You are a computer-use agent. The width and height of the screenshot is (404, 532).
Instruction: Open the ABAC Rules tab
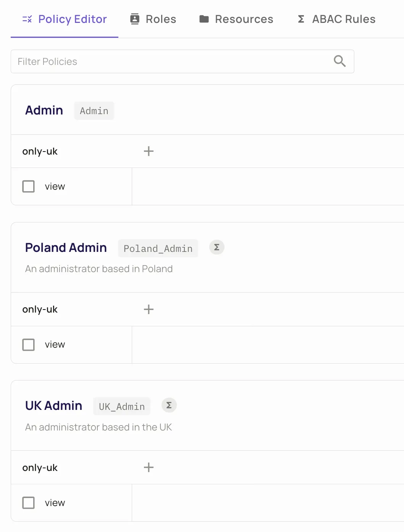point(344,19)
